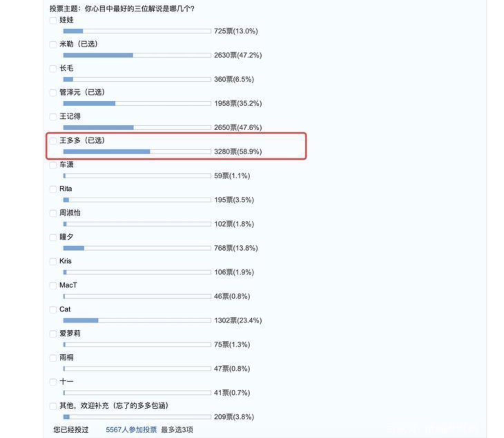Select the 爱萝莉 checkbox
The width and height of the screenshot is (504, 438).
pos(53,334)
